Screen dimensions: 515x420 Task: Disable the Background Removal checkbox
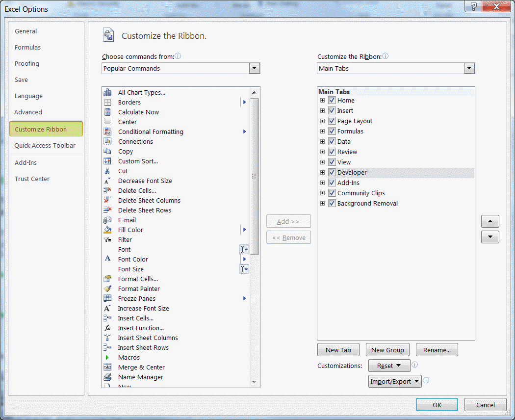coord(332,204)
